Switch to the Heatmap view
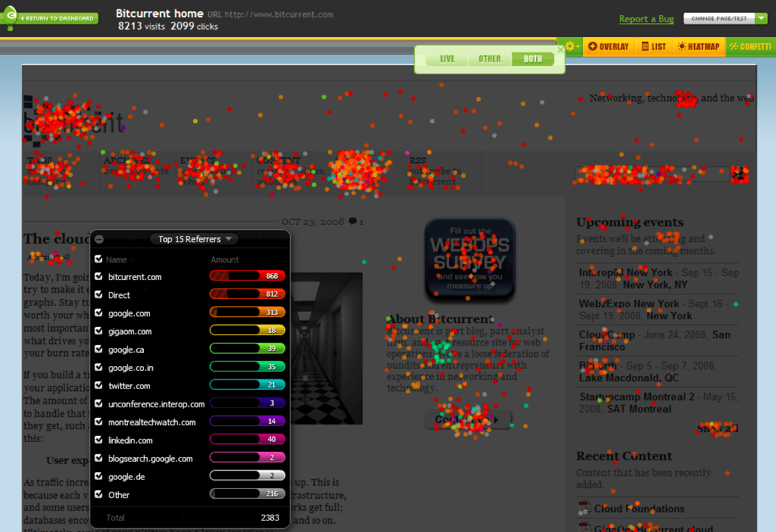This screenshot has width=776, height=532. (699, 46)
